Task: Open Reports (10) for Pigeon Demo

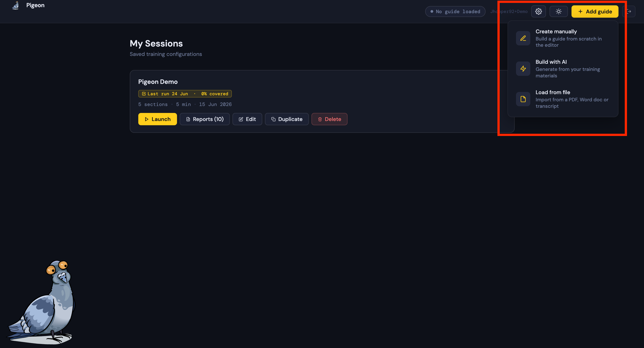Action: click(x=205, y=119)
